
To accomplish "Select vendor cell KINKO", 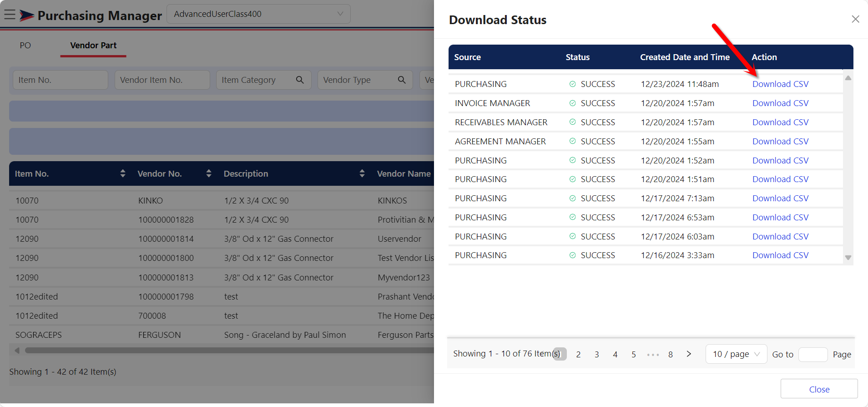I will [151, 201].
